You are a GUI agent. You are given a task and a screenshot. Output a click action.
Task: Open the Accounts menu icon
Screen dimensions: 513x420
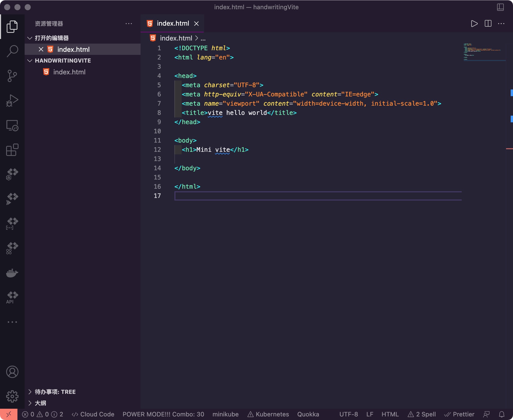point(12,372)
